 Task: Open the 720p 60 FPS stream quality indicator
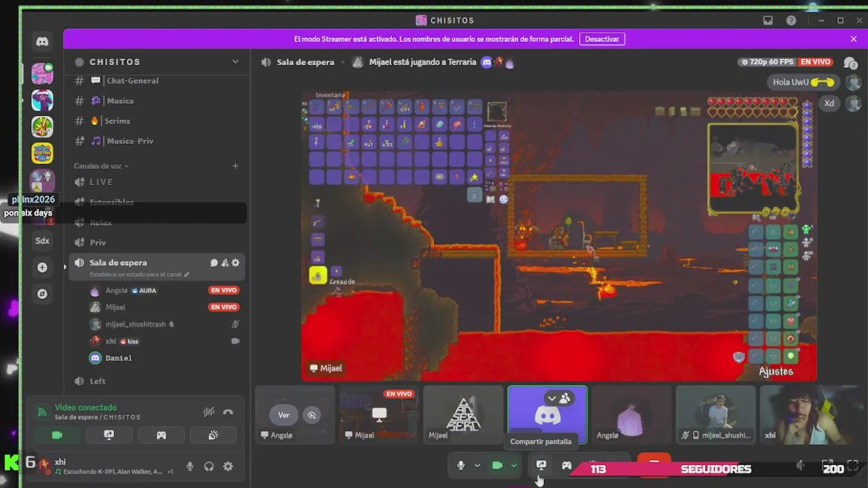tap(767, 62)
